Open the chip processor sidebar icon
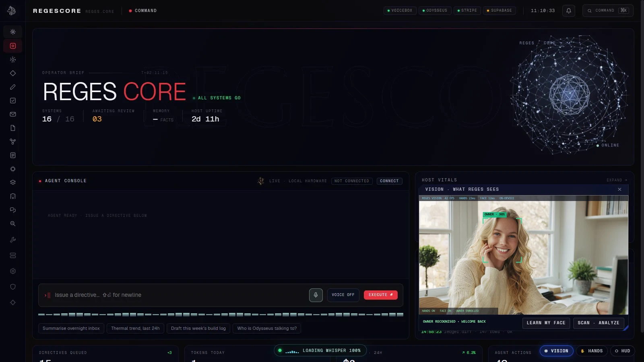Screen dimensions: 644x362 pos(13,169)
